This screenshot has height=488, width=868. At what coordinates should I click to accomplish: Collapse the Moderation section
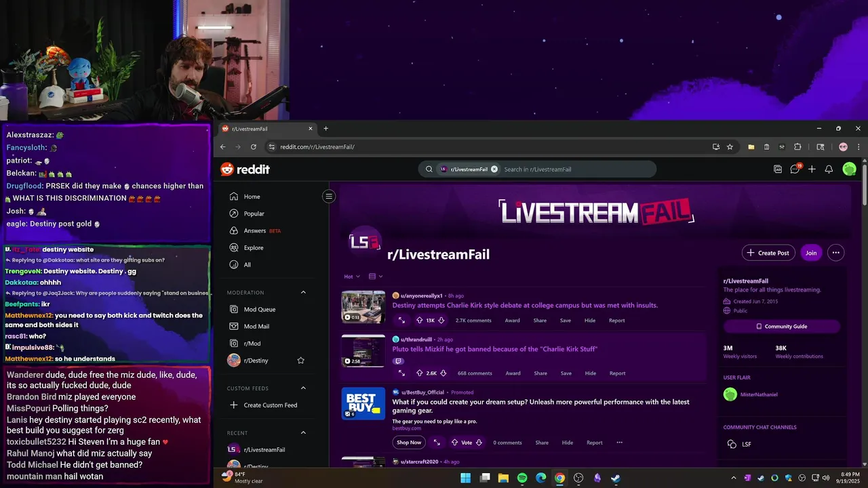pos(303,293)
